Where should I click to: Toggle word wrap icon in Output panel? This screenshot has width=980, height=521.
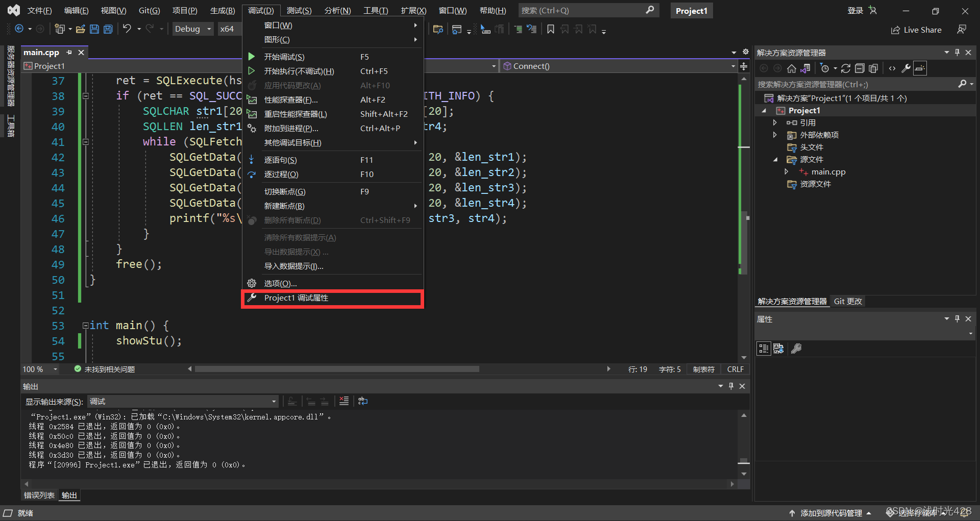point(363,401)
